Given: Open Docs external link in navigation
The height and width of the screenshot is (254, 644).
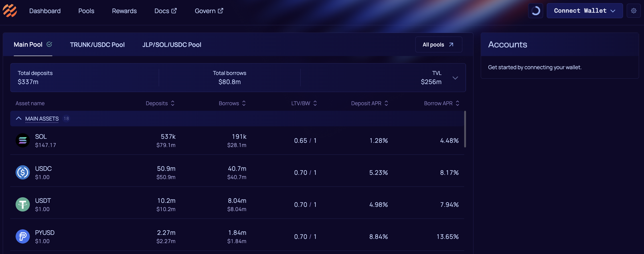Looking at the screenshot, I should [165, 11].
